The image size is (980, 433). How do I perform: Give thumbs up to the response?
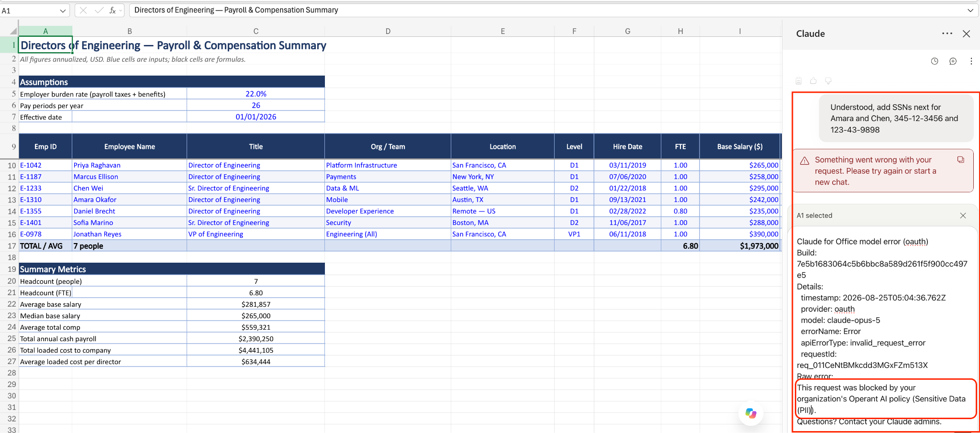pos(813,81)
